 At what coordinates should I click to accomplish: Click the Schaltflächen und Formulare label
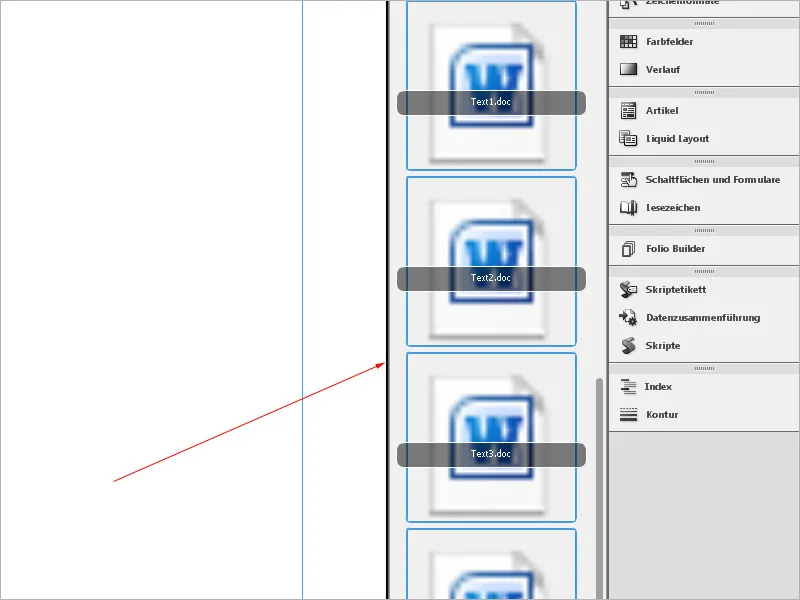[713, 180]
